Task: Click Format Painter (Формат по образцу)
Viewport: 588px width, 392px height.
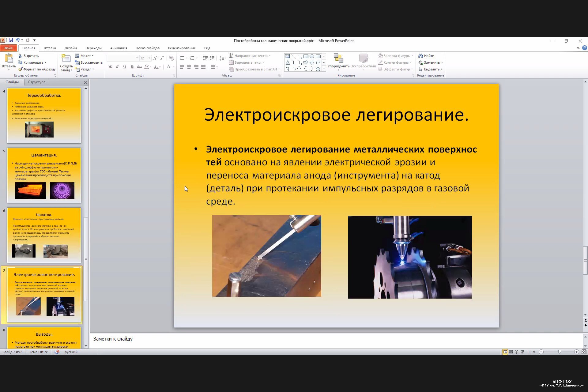Action: (x=37, y=69)
